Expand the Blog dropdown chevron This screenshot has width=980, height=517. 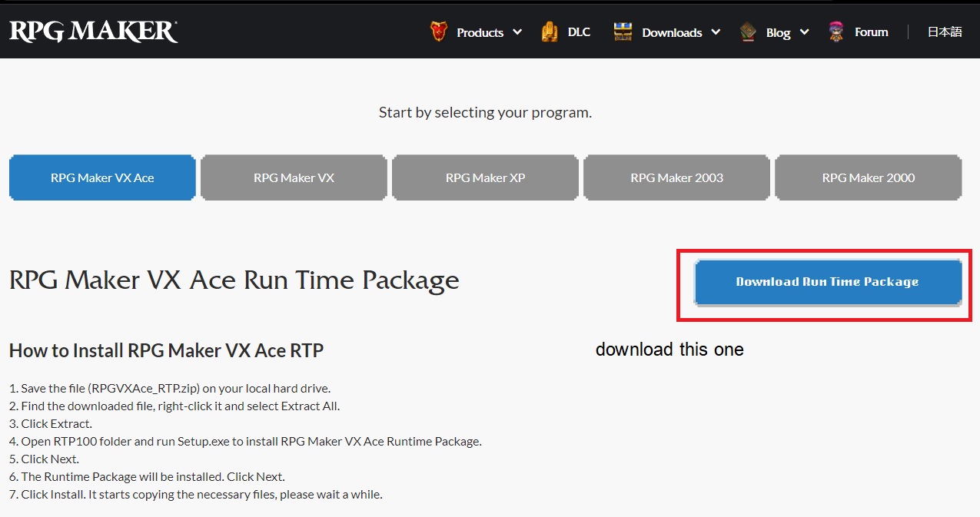804,32
